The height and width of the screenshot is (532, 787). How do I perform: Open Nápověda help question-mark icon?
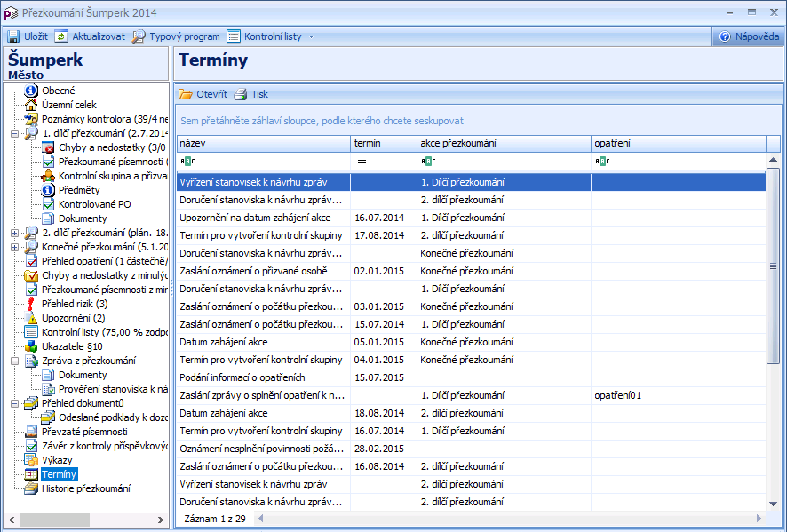(x=725, y=36)
